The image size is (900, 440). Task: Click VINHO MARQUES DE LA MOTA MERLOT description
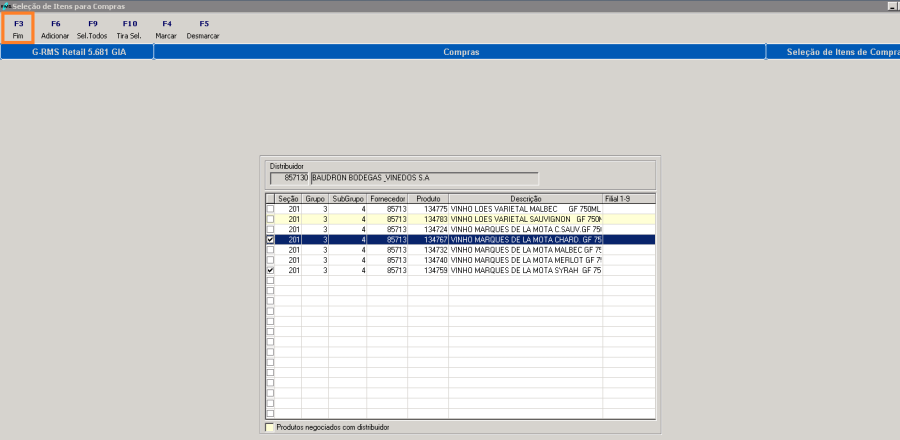[x=526, y=260]
